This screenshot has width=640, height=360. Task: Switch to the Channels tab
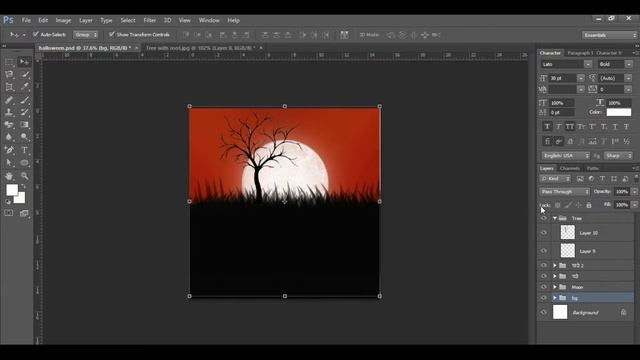pyautogui.click(x=570, y=168)
